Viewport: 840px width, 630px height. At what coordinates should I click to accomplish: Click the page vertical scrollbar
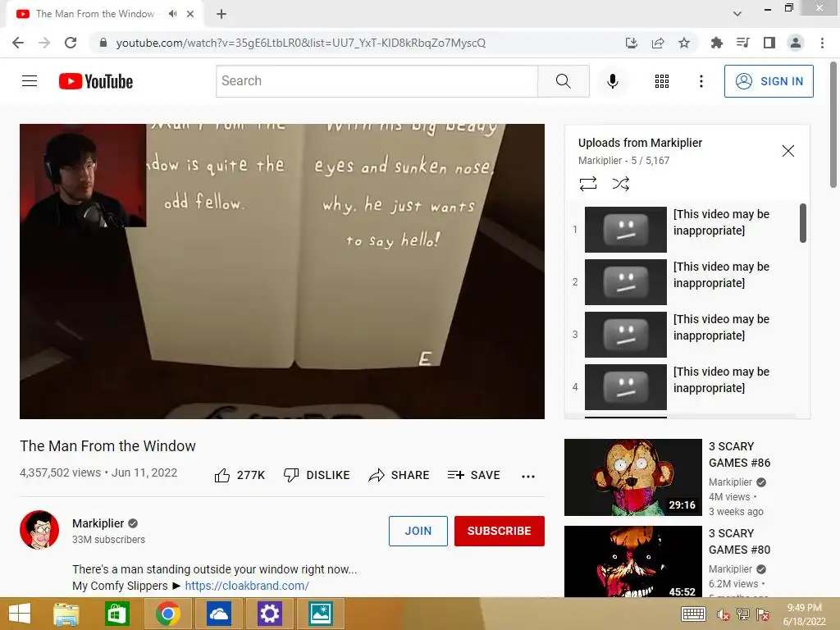(833, 125)
